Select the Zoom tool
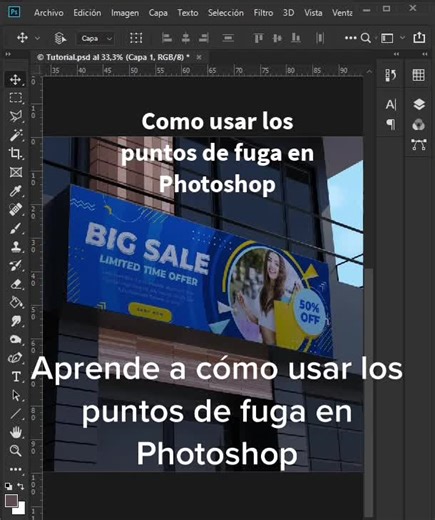 (x=16, y=451)
